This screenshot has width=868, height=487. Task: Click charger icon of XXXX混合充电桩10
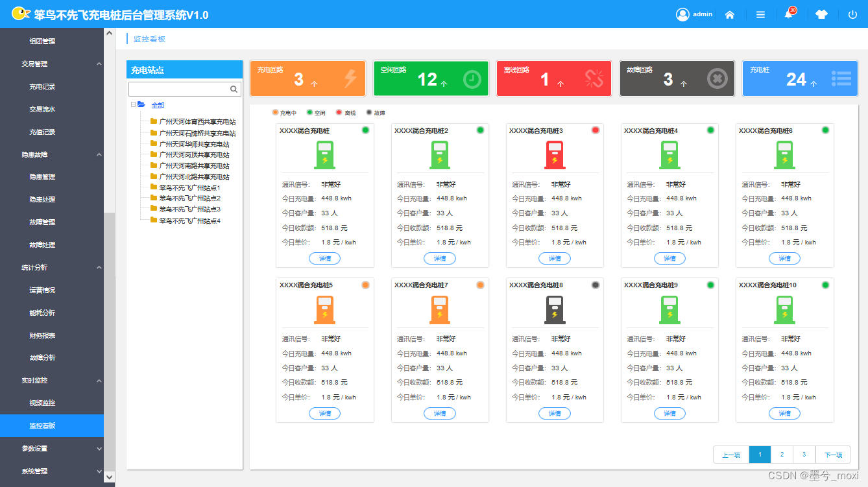pos(785,309)
